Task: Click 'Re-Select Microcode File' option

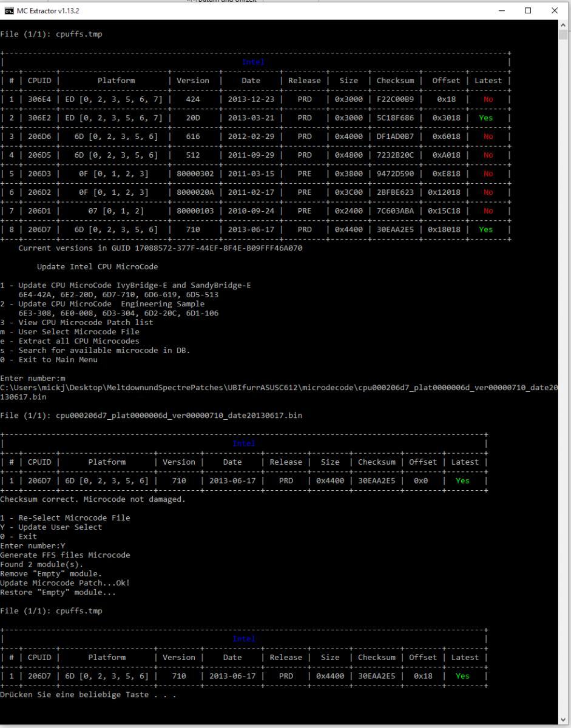Action: coord(65,518)
